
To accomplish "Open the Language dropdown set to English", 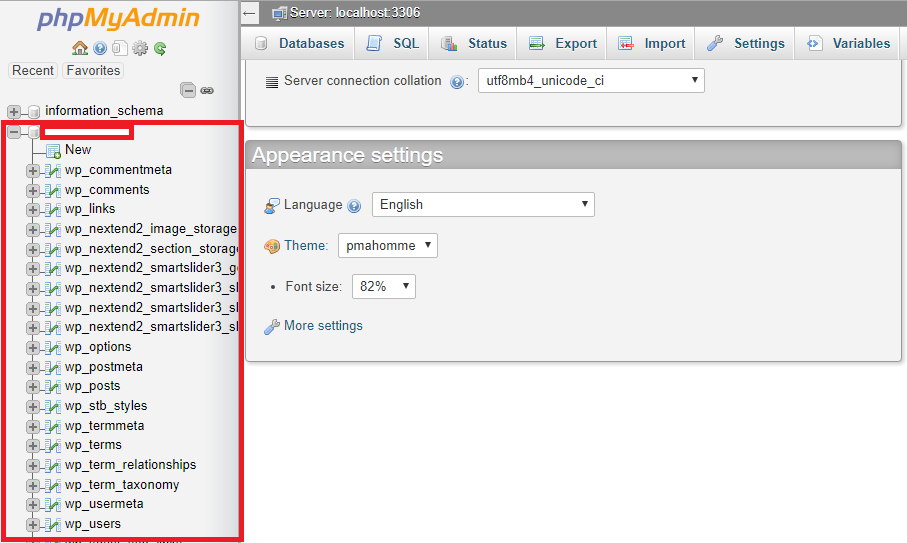I will [x=483, y=205].
